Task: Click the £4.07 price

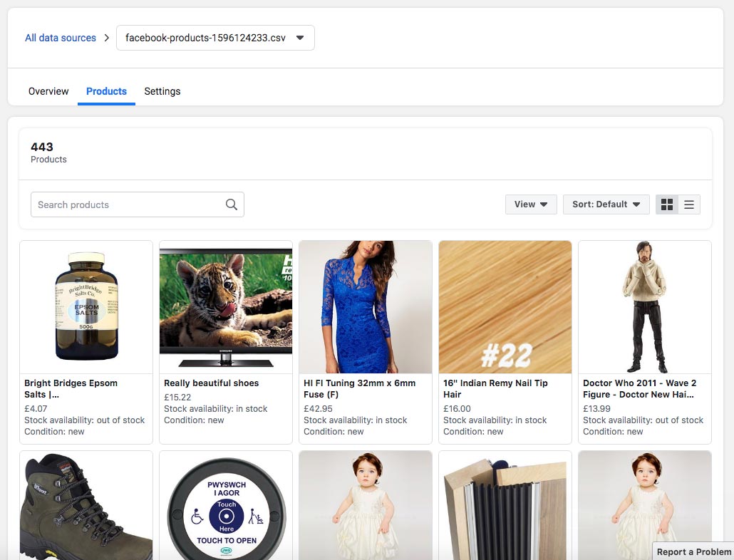Action: pyautogui.click(x=36, y=408)
